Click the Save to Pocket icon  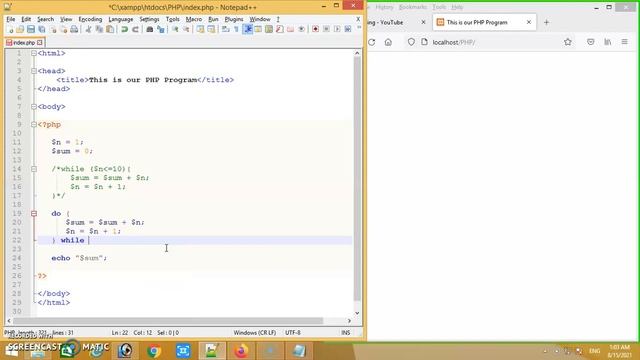click(591, 42)
